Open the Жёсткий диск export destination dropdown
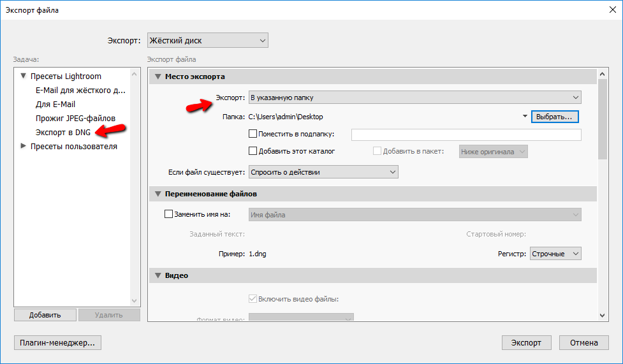 coord(207,41)
